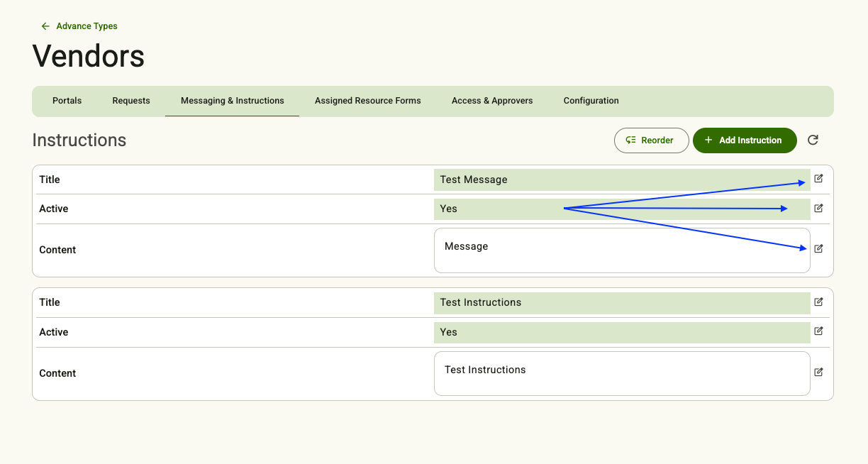Screen dimensions: 868x464
Task: Click the Test Message title value
Action: click(622, 179)
